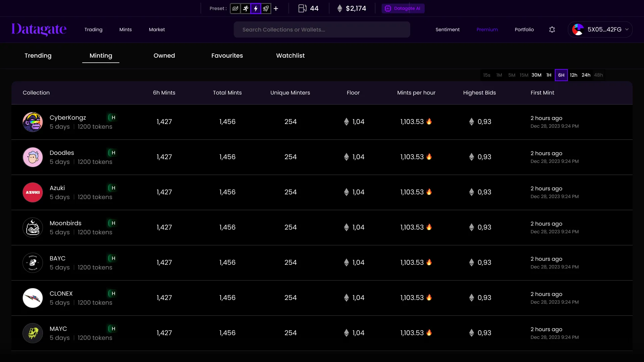Switch to the Trending tab
Image resolution: width=644 pixels, height=362 pixels.
pyautogui.click(x=38, y=56)
